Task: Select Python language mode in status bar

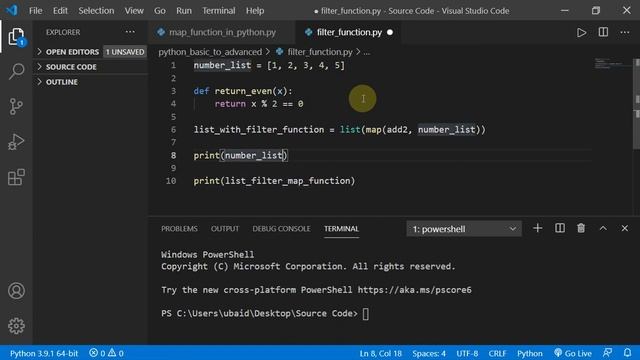Action: point(530,353)
